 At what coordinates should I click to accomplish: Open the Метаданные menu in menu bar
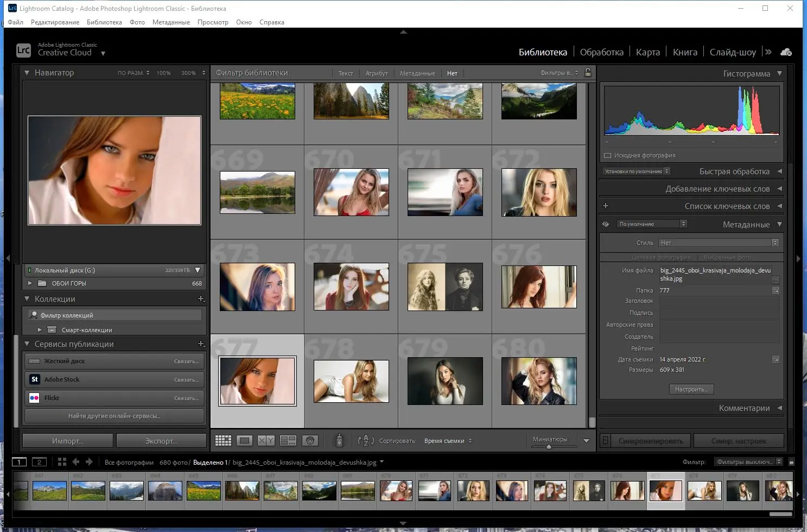pyautogui.click(x=171, y=22)
